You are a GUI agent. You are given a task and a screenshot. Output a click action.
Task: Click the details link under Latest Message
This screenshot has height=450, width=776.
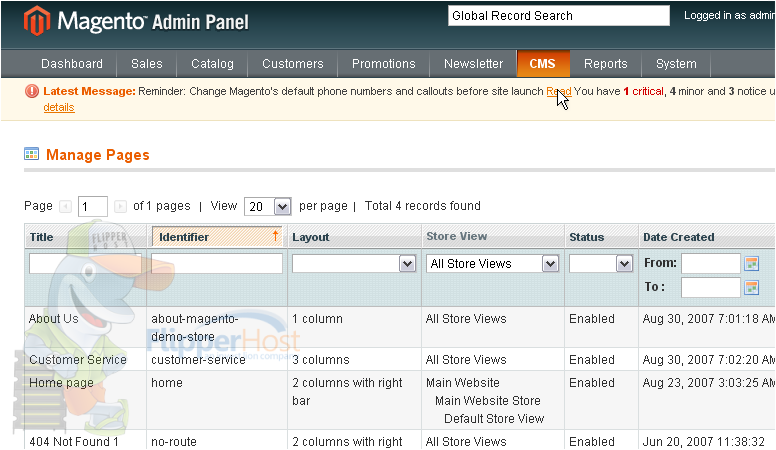(59, 107)
